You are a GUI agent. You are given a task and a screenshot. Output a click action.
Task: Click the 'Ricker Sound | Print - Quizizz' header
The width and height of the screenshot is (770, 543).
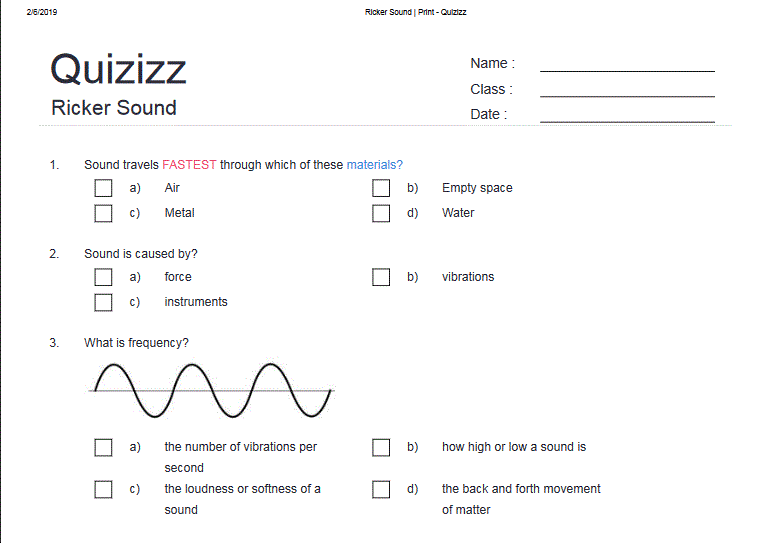tap(415, 12)
